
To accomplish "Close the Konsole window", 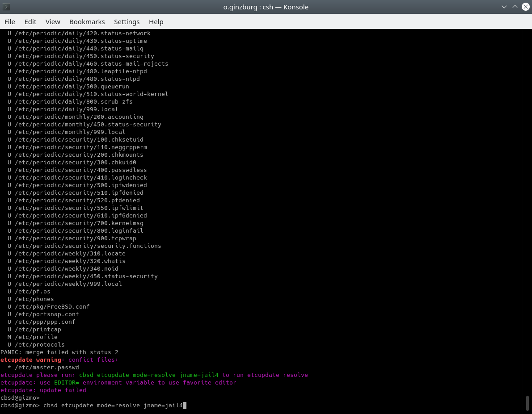I will [526, 7].
